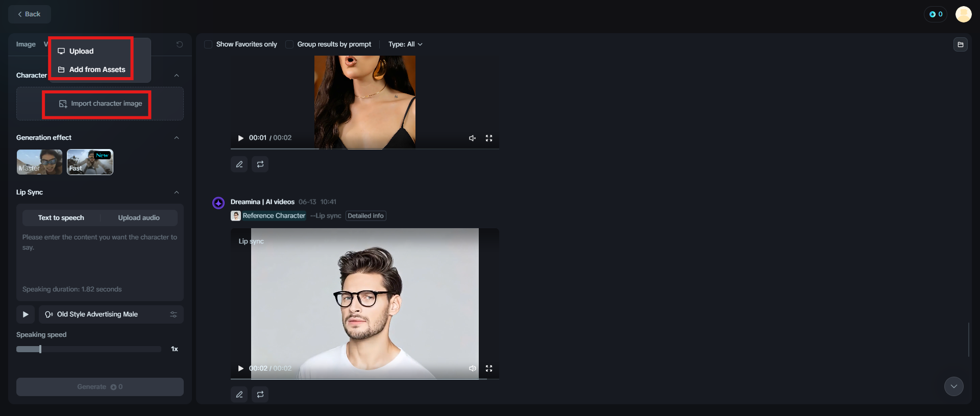Select the Fast generation effect

click(90, 162)
